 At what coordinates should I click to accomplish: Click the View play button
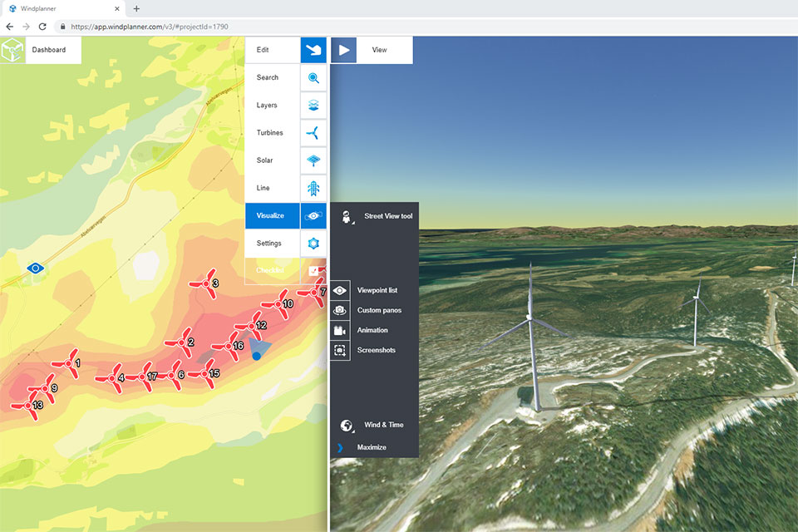point(343,50)
